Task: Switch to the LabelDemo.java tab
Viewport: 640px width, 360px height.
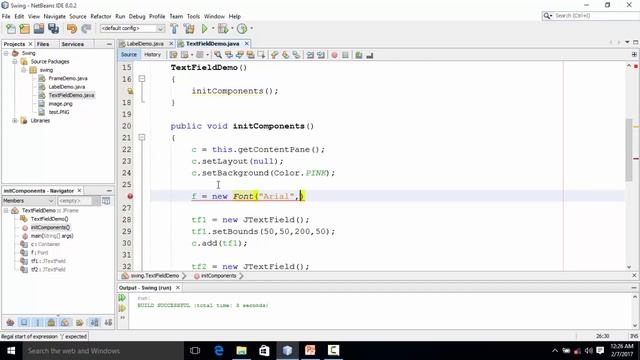Action: coord(145,44)
